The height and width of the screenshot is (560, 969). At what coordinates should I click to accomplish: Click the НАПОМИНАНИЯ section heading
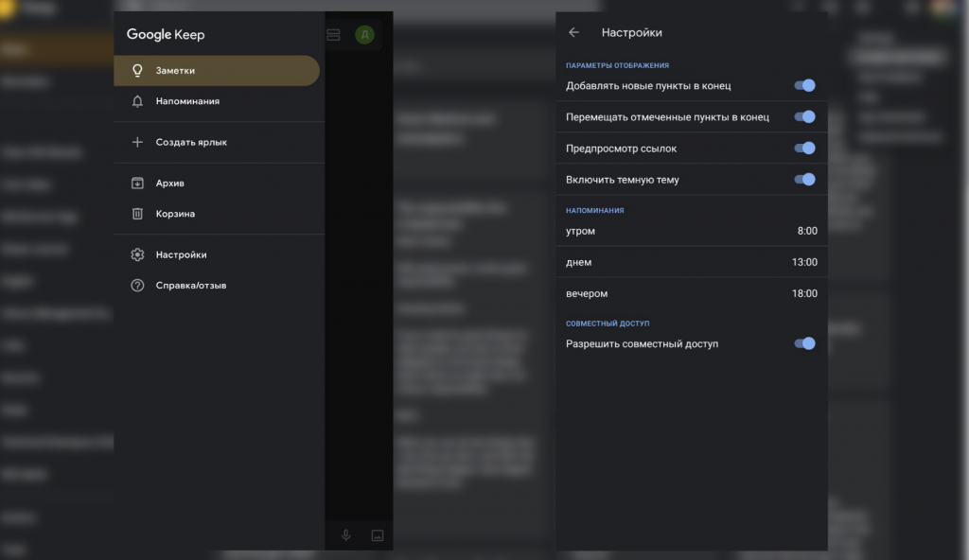tap(594, 211)
